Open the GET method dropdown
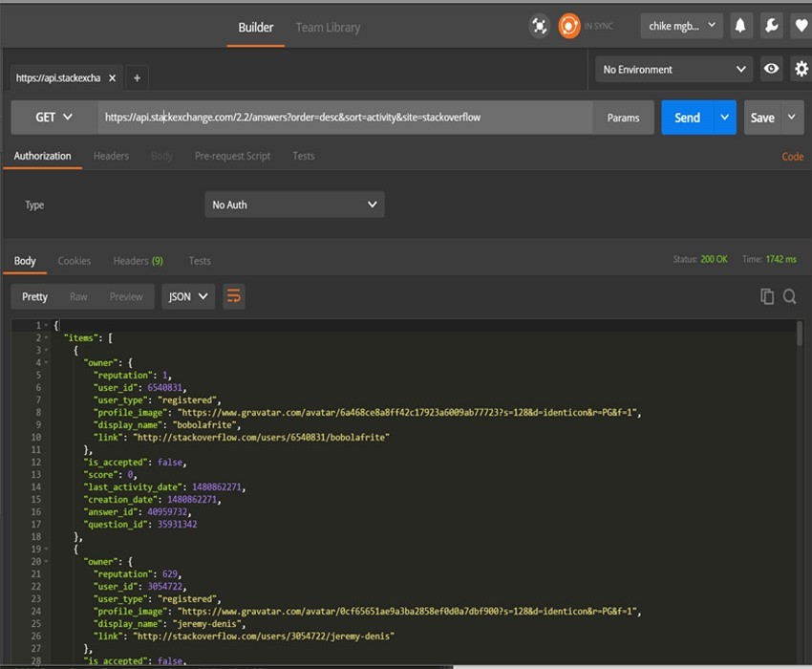The image size is (812, 669). (x=53, y=118)
